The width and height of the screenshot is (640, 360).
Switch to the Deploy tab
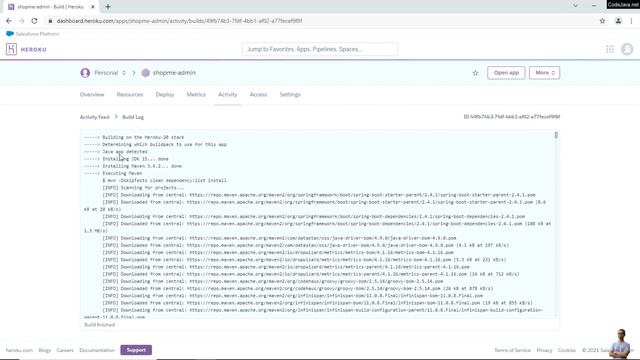tap(164, 94)
